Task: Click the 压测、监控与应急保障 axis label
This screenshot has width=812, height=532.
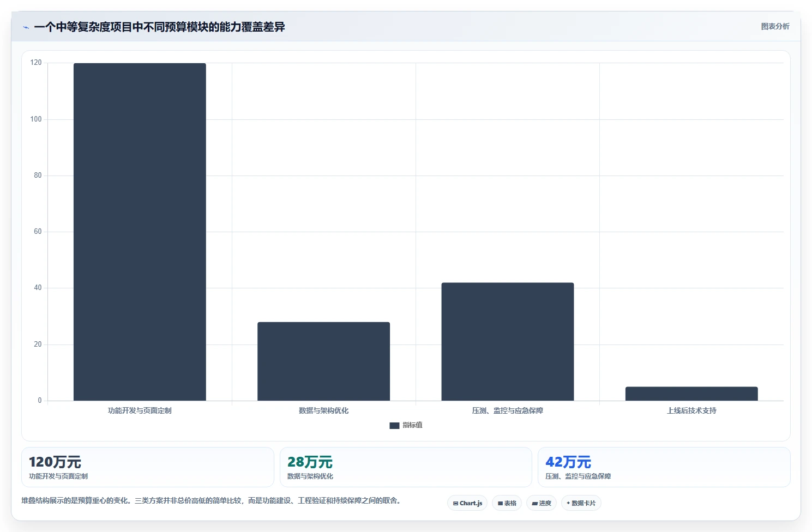Action: click(507, 410)
